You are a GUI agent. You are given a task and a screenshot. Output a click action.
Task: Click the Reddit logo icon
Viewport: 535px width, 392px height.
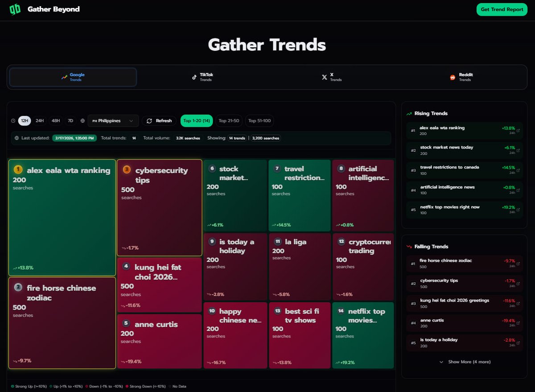pyautogui.click(x=453, y=77)
